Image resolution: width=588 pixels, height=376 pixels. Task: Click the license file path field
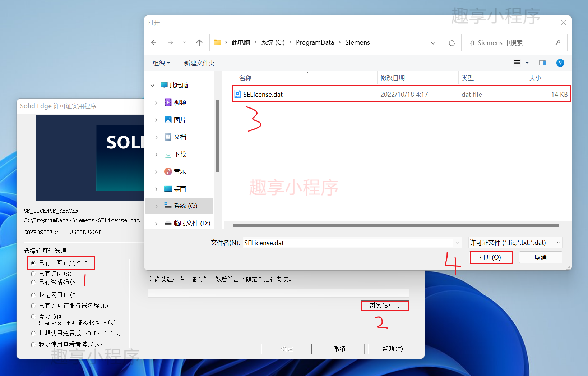(x=278, y=293)
